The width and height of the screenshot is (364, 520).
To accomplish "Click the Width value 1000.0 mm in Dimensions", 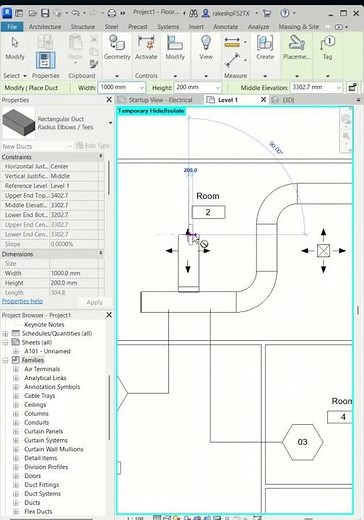I will coord(74,273).
